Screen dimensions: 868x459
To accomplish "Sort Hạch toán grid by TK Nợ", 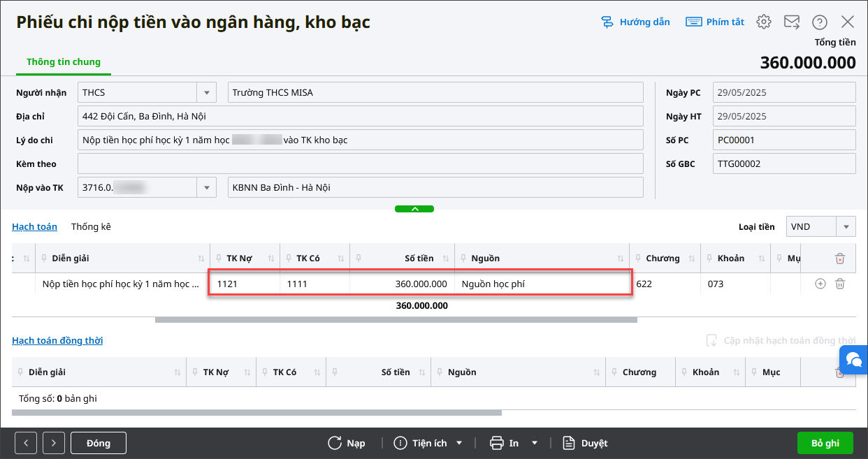I will 272,258.
